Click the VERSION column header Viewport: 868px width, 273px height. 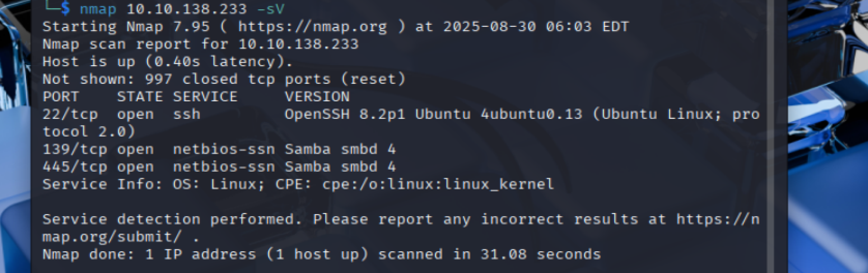coord(317,97)
